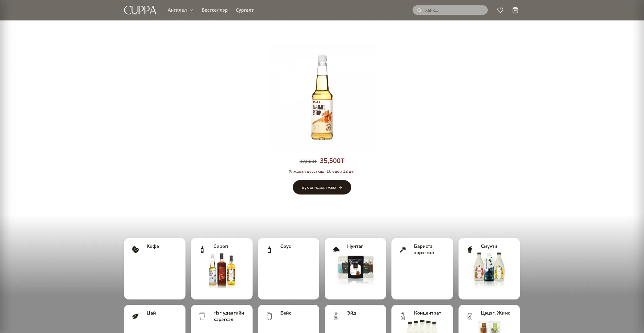Screen dimensions: 644x333
Task: Click the Концентрат flask icon
Action: coord(403,316)
